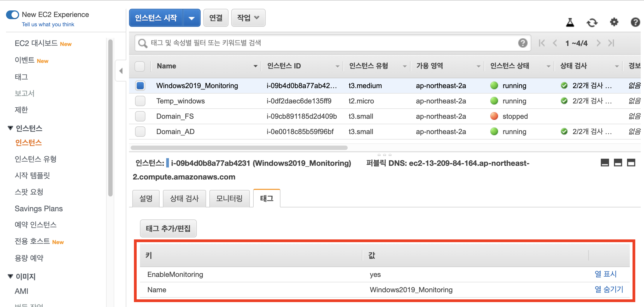This screenshot has height=307, width=644.
Task: Switch to the 상태 검사 tab
Action: (184, 198)
